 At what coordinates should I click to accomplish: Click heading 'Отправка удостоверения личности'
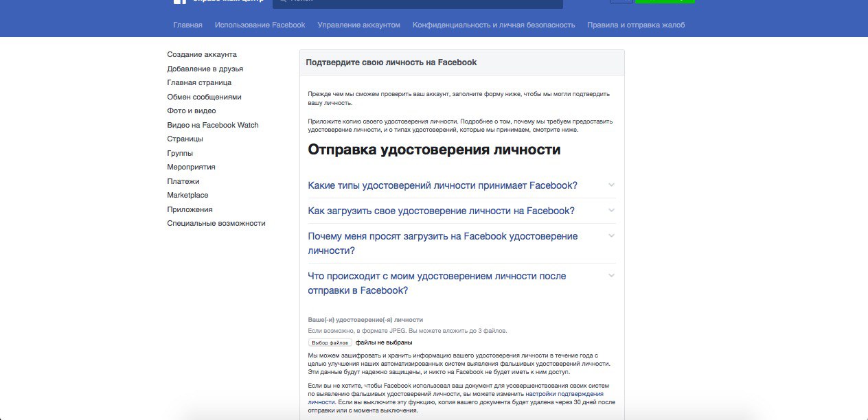(x=434, y=150)
